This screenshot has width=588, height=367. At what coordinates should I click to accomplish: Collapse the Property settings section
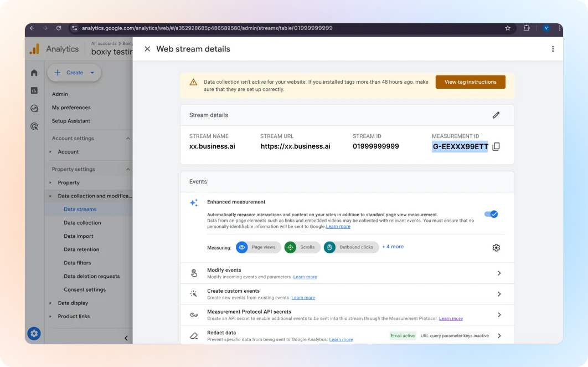point(128,170)
